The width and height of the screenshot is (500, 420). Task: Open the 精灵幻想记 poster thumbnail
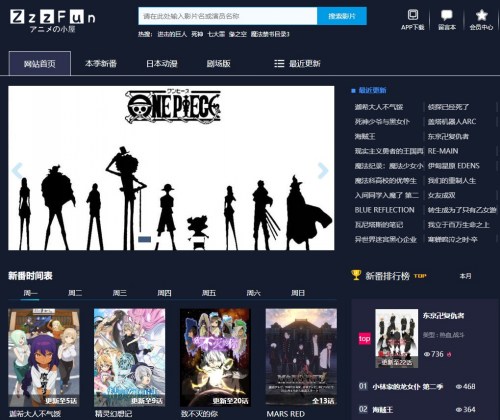pyautogui.click(x=129, y=357)
